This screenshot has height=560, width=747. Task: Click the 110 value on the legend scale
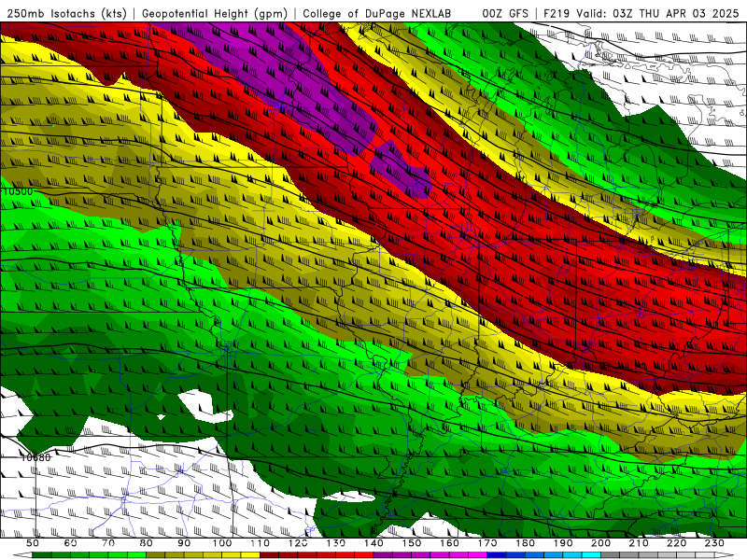pyautogui.click(x=261, y=543)
